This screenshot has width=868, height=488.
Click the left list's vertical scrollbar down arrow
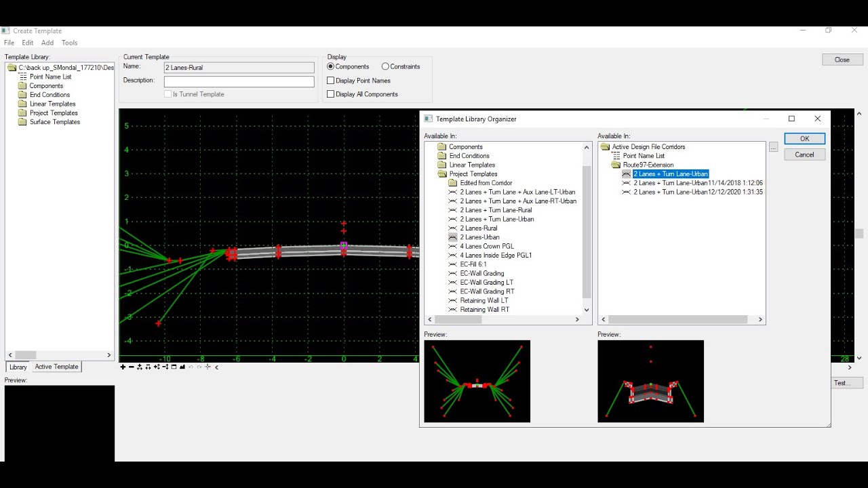(x=587, y=309)
